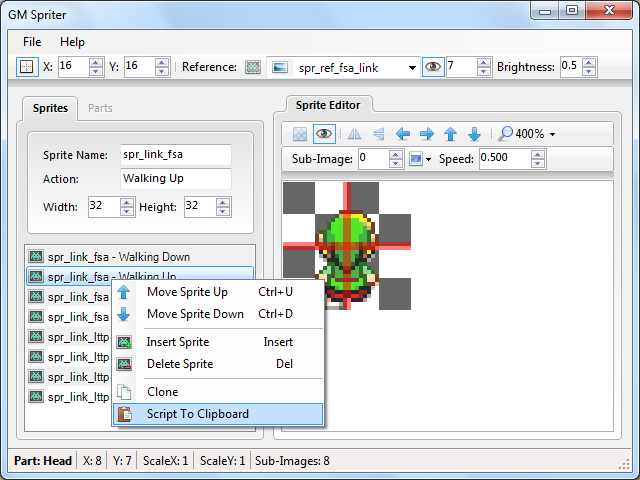Select spr_link_fsa - Walking Up list item
This screenshot has width=640, height=480.
pyautogui.click(x=140, y=276)
